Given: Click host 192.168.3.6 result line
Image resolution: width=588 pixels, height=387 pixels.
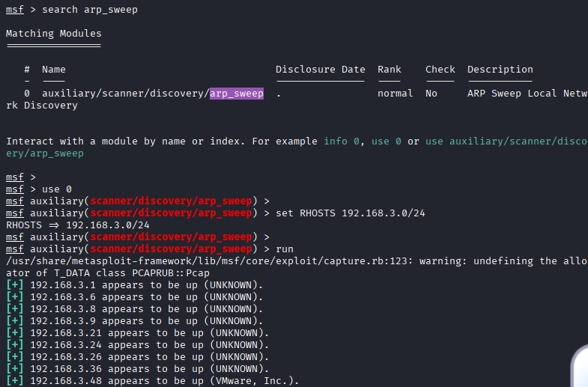Looking at the screenshot, I should pos(135,297).
